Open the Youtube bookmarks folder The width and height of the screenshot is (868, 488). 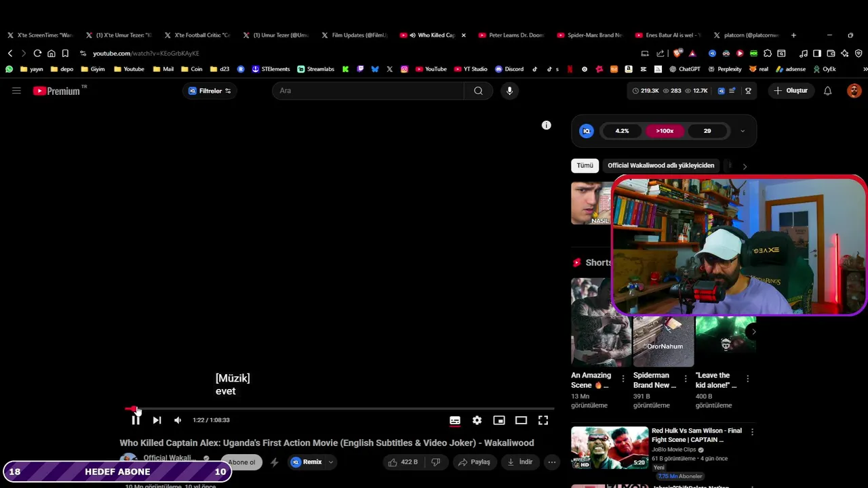pos(129,69)
